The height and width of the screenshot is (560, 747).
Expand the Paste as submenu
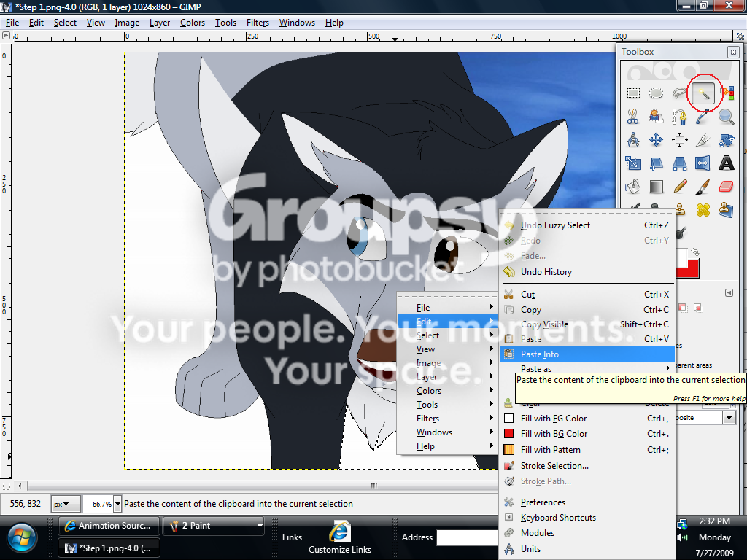[x=587, y=368]
